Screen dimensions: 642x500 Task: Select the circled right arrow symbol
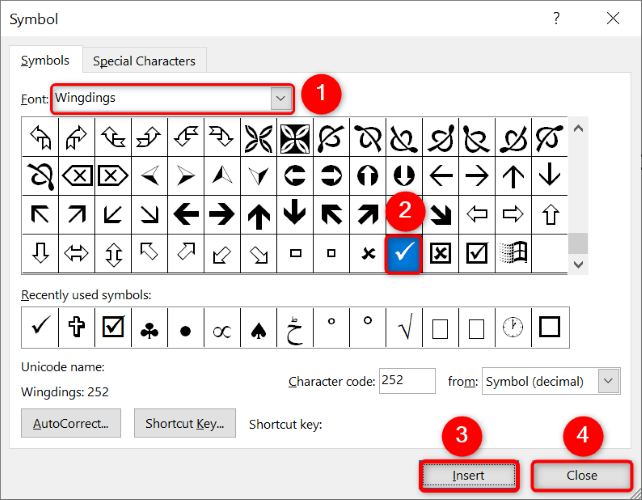click(x=331, y=176)
